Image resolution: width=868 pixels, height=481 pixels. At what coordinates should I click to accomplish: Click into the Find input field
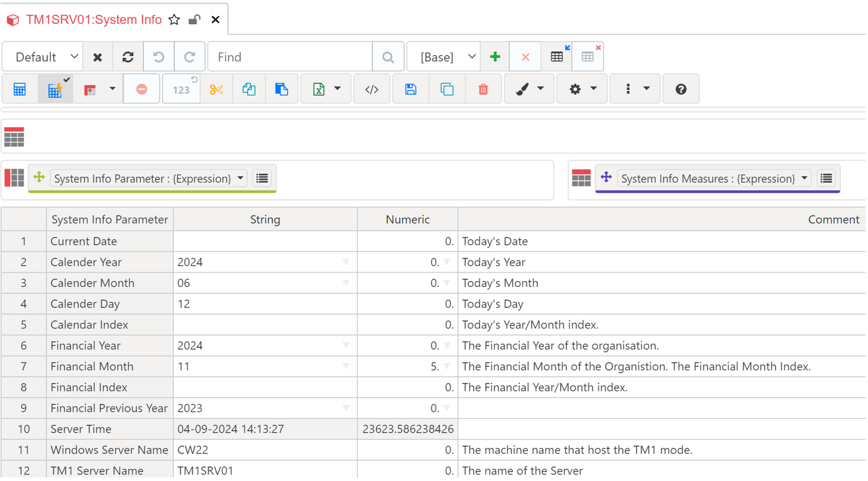[290, 57]
